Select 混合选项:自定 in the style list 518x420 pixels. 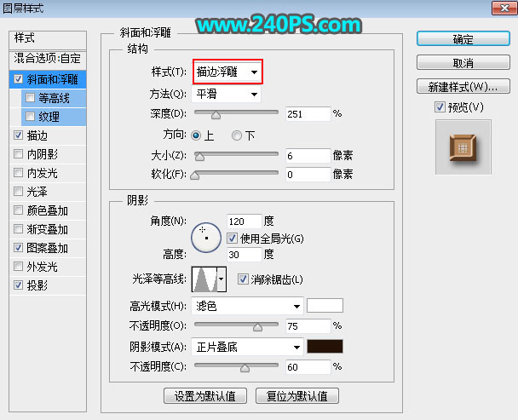48,60
